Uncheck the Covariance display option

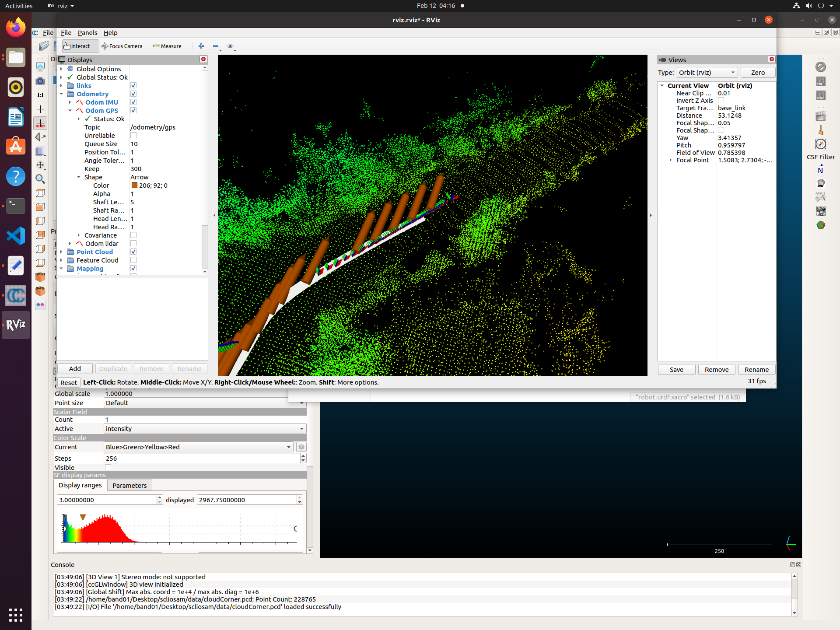(133, 235)
